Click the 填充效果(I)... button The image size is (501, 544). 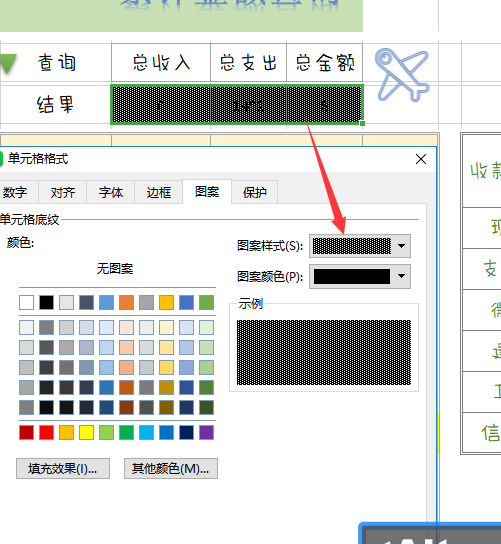[x=63, y=469]
